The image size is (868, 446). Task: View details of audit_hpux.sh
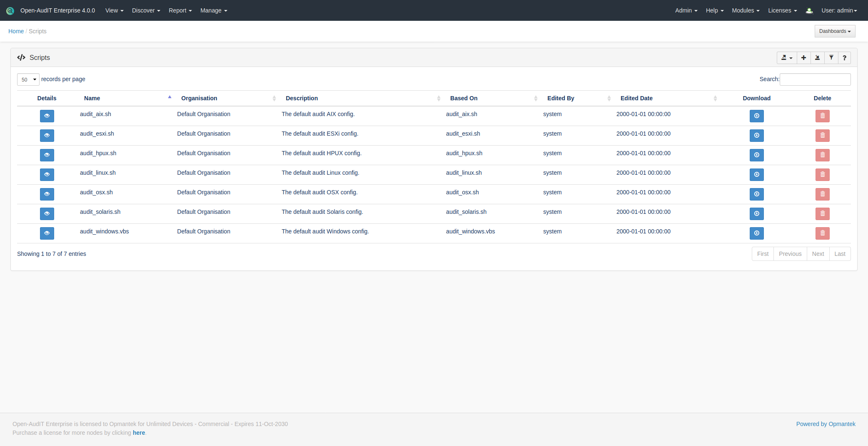pyautogui.click(x=47, y=155)
